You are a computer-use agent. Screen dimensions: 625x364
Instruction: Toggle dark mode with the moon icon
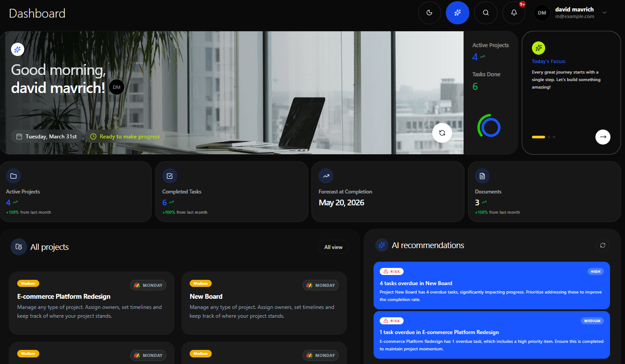(429, 13)
